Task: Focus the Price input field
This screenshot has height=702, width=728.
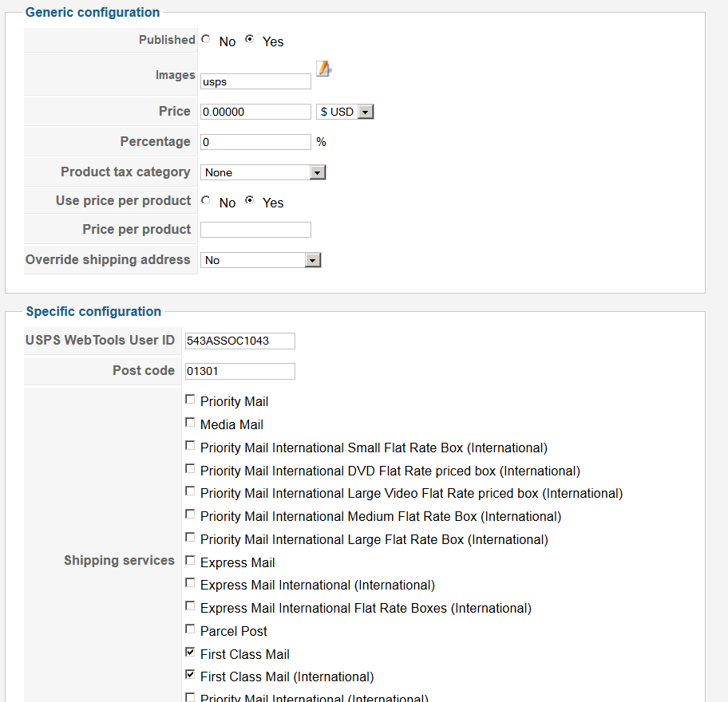Action: (255, 112)
